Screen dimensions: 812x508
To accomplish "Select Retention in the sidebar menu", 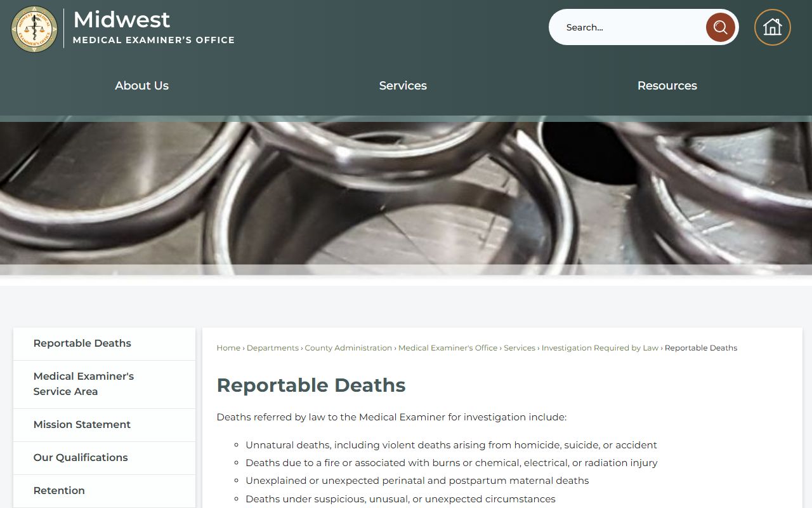I will [x=59, y=491].
